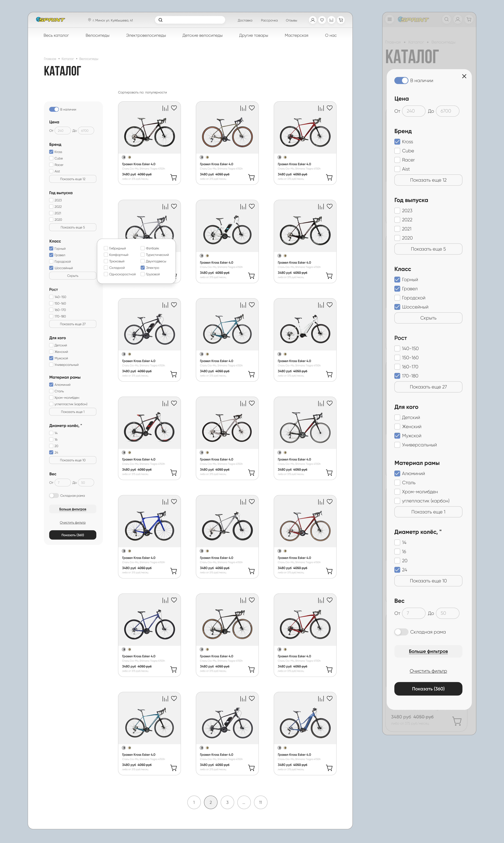
Task: Click weight 'До' 50 field in mobile panel
Action: [x=448, y=613]
